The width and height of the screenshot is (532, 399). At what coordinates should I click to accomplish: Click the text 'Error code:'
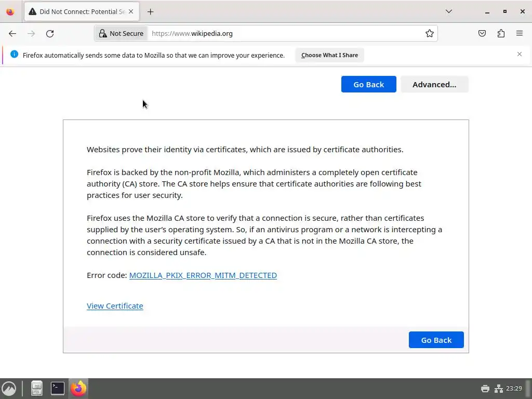point(107,275)
